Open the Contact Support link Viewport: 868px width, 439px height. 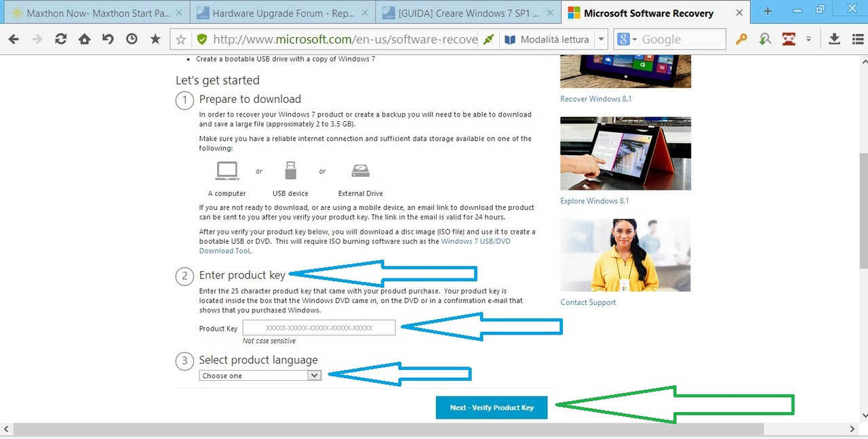pyautogui.click(x=588, y=303)
